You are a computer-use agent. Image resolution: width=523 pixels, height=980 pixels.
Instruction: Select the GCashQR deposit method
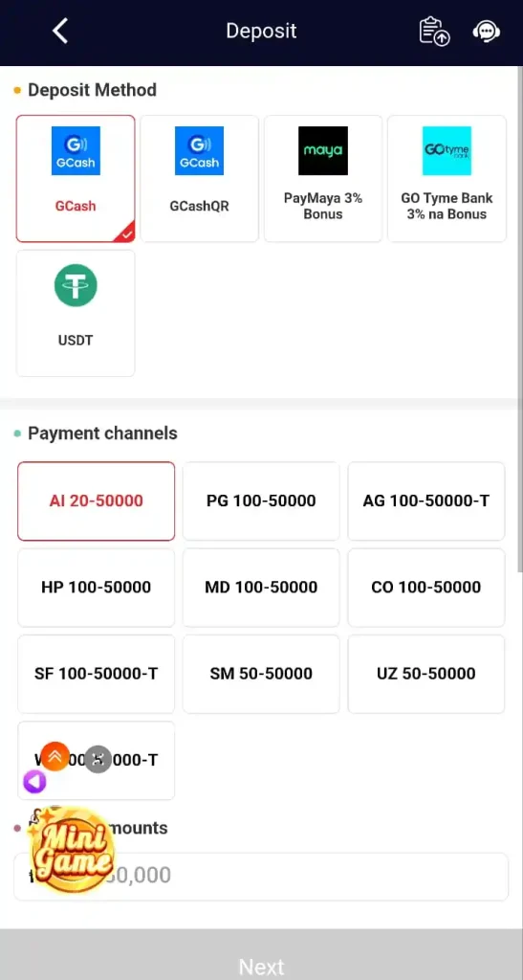point(199,179)
